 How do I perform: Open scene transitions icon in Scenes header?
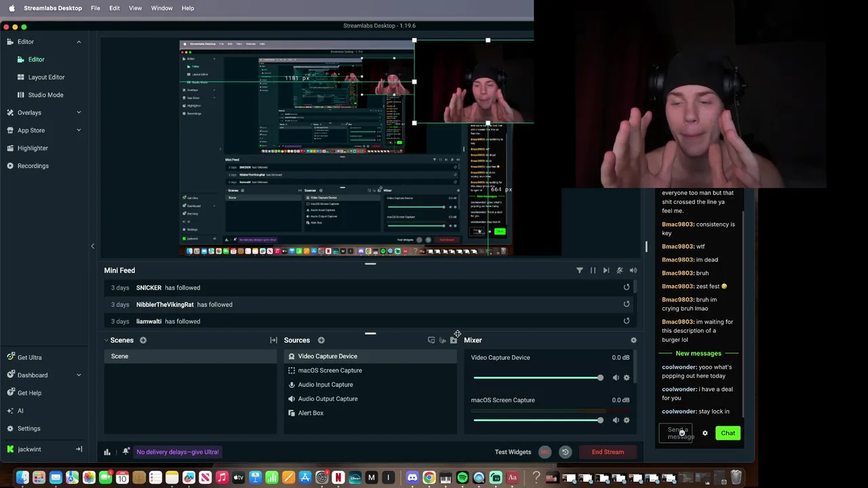pyautogui.click(x=273, y=340)
